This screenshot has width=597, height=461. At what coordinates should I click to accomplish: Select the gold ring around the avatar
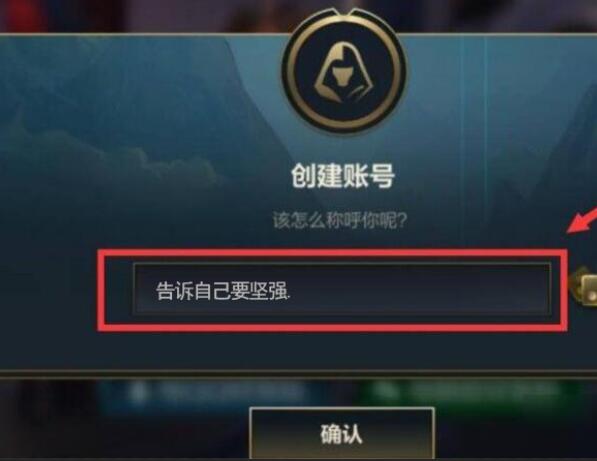coord(345,71)
